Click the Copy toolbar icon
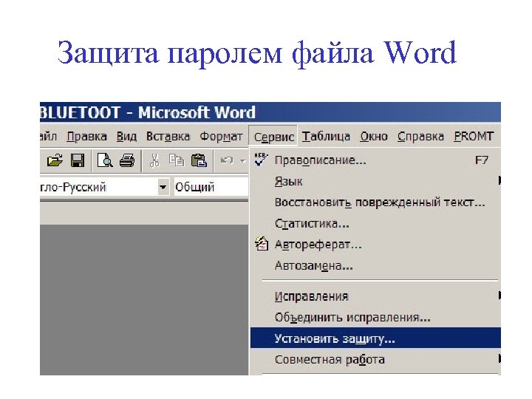 177,160
